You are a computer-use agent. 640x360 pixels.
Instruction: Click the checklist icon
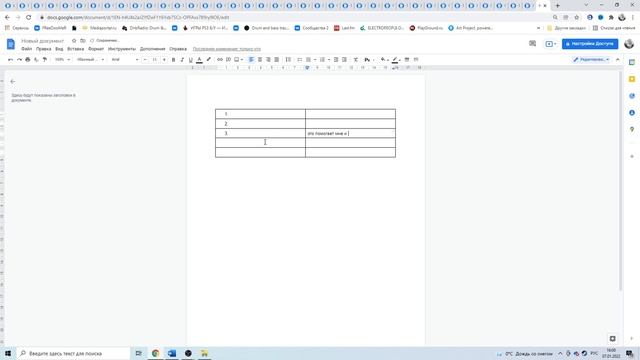point(300,60)
